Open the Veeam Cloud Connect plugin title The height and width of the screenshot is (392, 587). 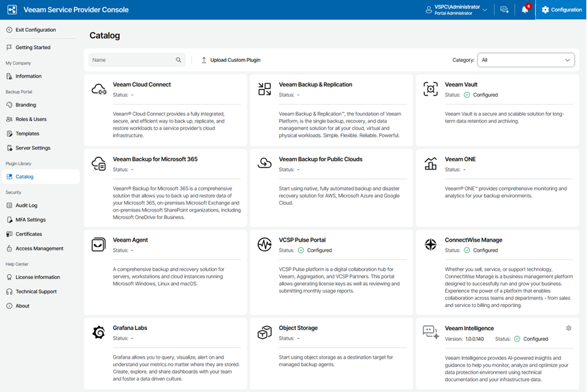[x=142, y=84]
